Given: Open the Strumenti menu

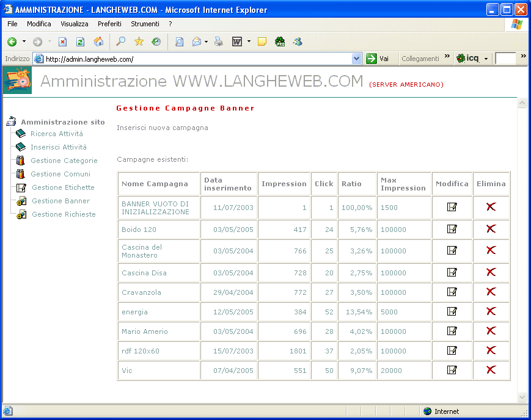Looking at the screenshot, I should (145, 24).
